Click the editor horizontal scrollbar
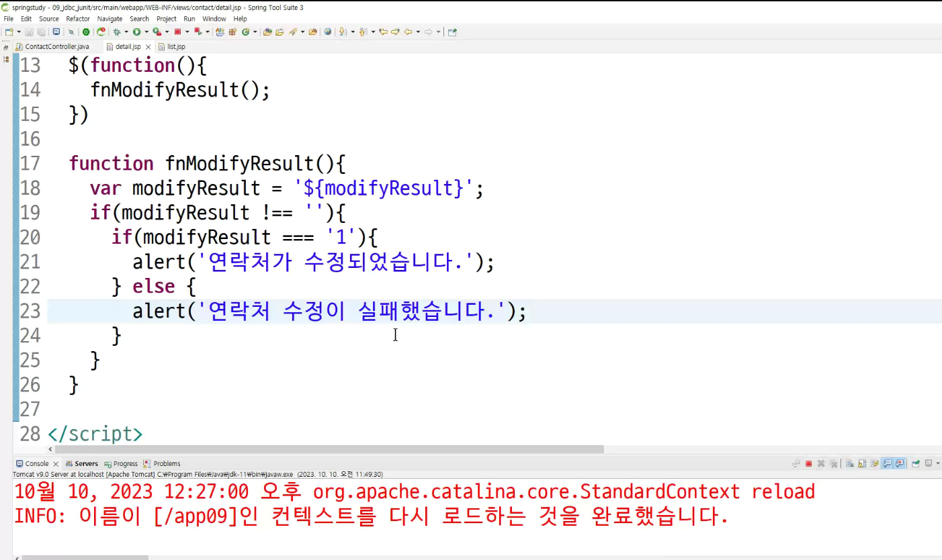Image resolution: width=942 pixels, height=560 pixels. pos(329,449)
